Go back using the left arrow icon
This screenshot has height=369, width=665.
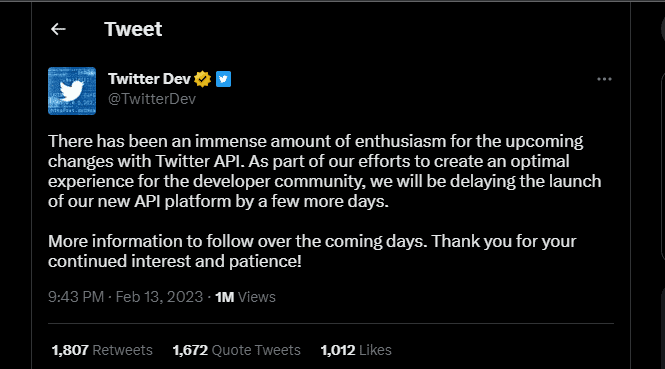point(58,29)
